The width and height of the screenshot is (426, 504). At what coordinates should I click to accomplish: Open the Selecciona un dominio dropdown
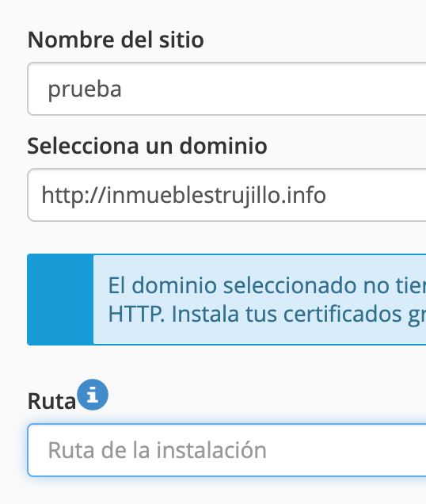[x=226, y=195]
